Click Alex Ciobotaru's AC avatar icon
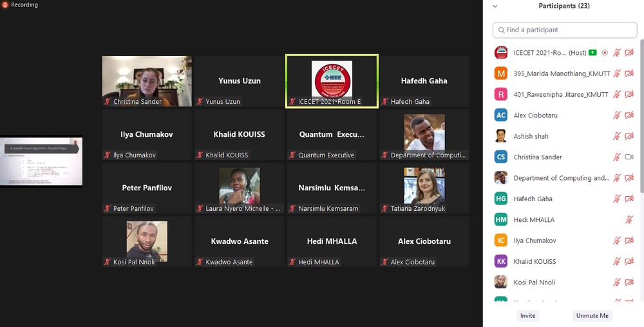Viewport: 644px width, 327px height. click(x=500, y=115)
